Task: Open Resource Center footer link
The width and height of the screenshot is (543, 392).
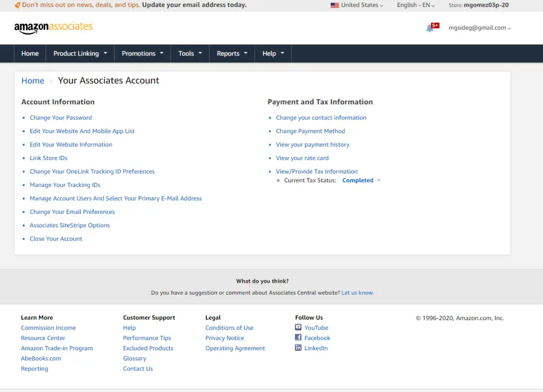Action: [x=43, y=338]
